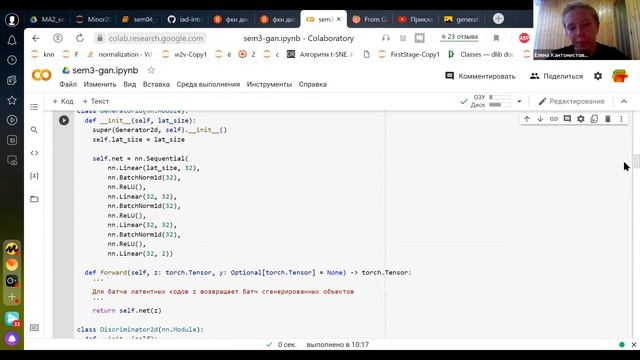
Task: Click the notebook title sem3-gan.ipynb
Action: pos(105,70)
